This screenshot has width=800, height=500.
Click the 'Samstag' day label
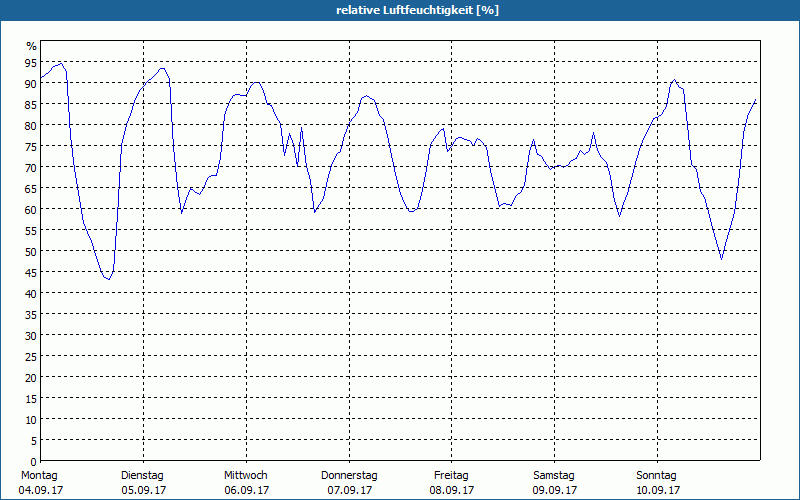[554, 476]
